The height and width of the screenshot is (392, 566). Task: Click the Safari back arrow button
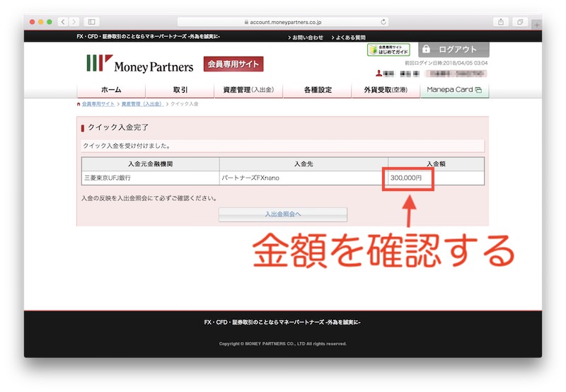click(x=63, y=22)
